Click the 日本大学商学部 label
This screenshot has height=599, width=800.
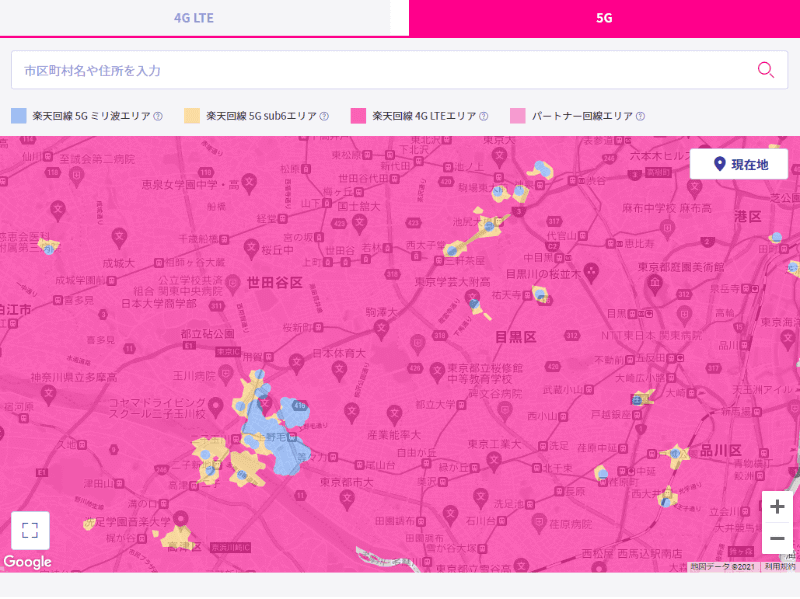[159, 304]
